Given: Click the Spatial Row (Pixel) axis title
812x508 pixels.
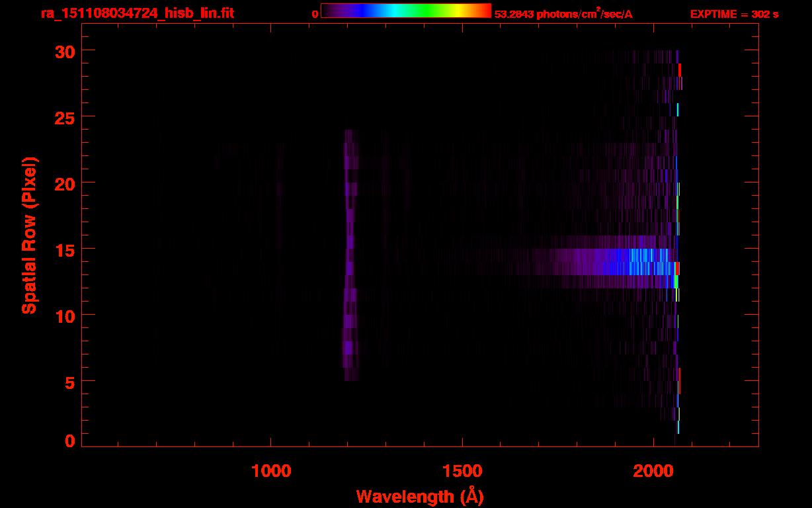Looking at the screenshot, I should [29, 235].
